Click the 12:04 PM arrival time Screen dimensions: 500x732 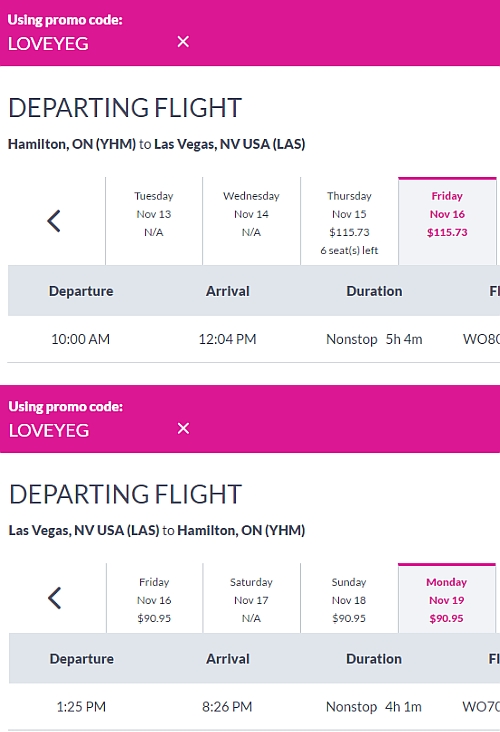click(227, 339)
